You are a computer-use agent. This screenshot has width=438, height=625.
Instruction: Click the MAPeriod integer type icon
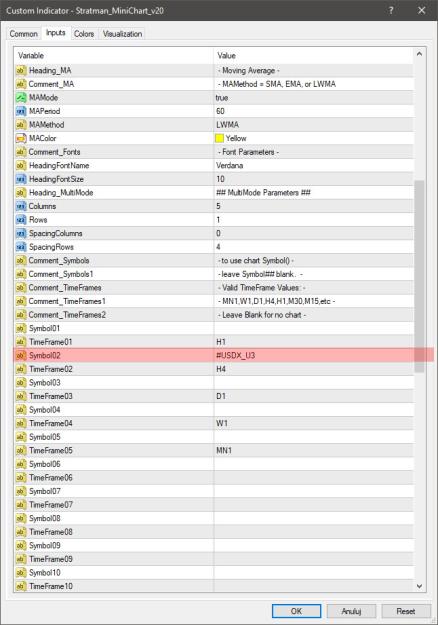pyautogui.click(x=21, y=111)
